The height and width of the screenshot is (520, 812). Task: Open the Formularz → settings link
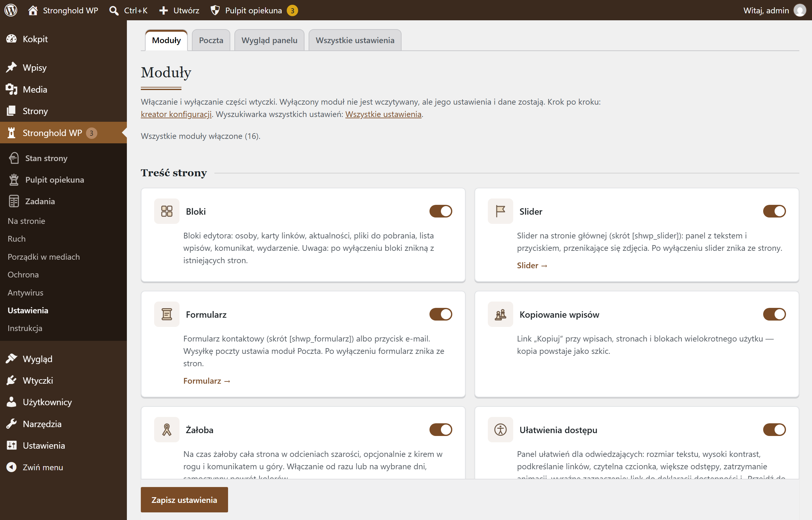click(x=207, y=380)
